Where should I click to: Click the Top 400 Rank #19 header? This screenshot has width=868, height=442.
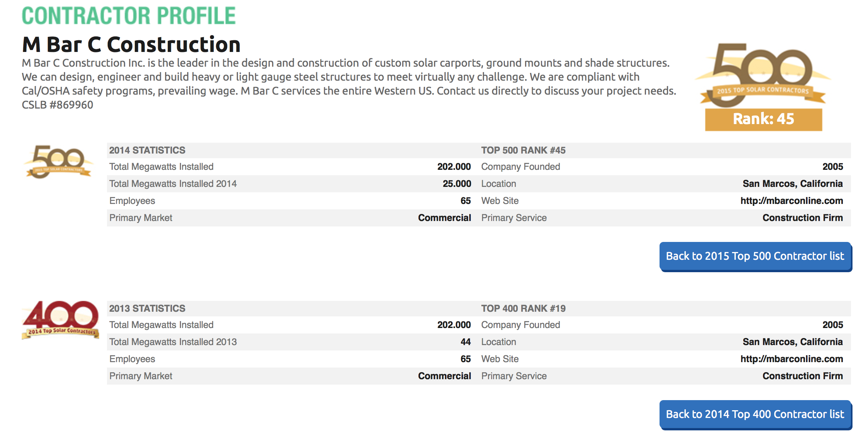click(x=523, y=309)
